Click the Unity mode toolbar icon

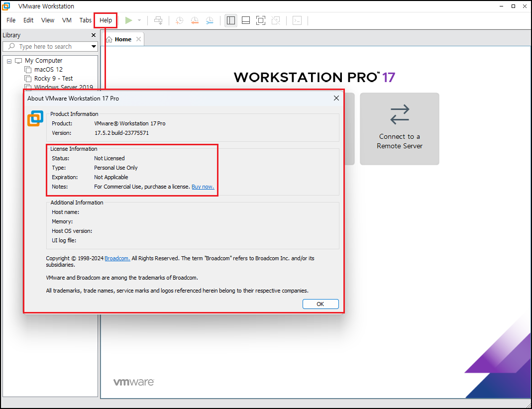pos(276,20)
